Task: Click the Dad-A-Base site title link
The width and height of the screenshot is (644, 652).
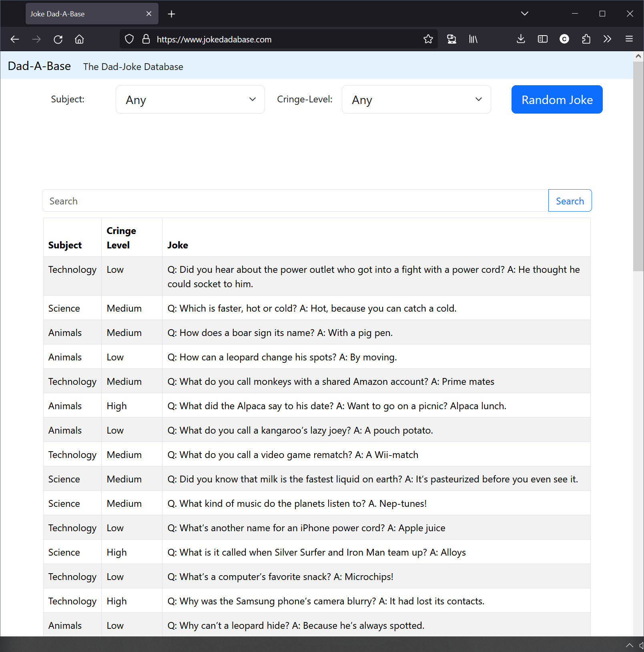Action: pos(39,66)
